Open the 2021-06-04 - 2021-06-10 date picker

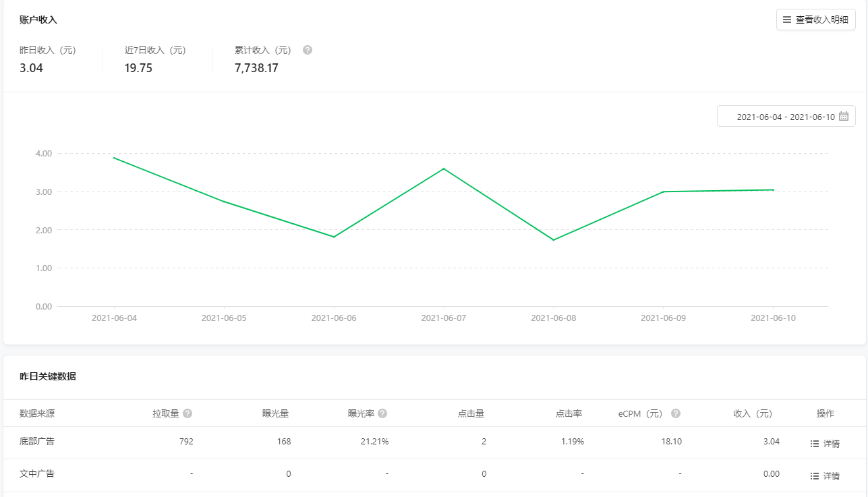[x=786, y=117]
